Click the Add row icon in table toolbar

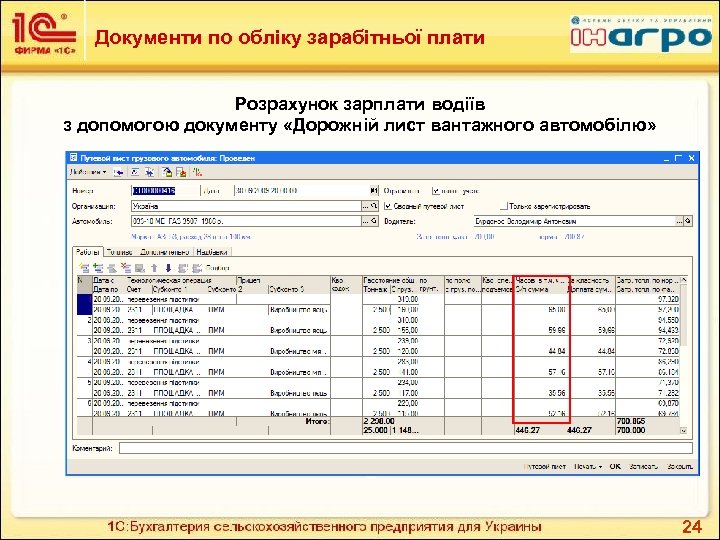tap(84, 268)
